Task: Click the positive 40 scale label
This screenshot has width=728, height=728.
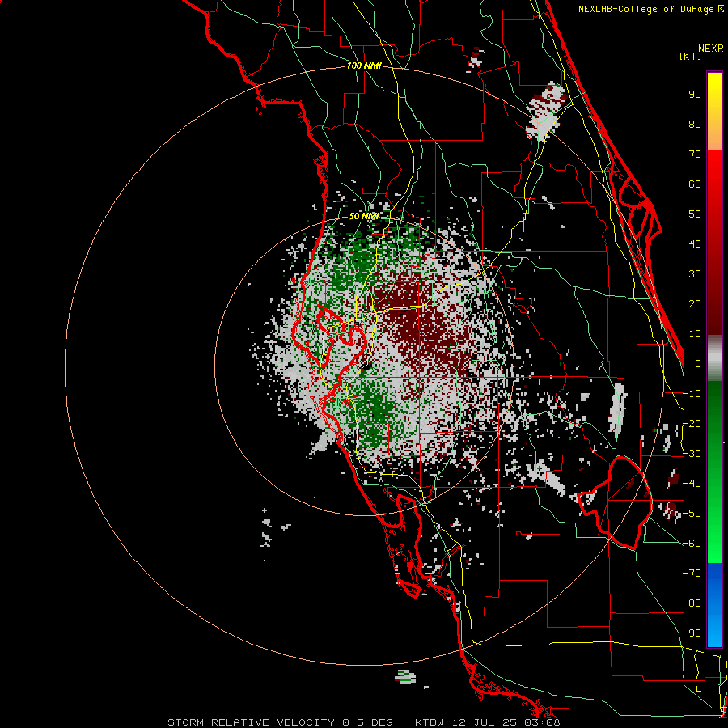Action: click(695, 244)
